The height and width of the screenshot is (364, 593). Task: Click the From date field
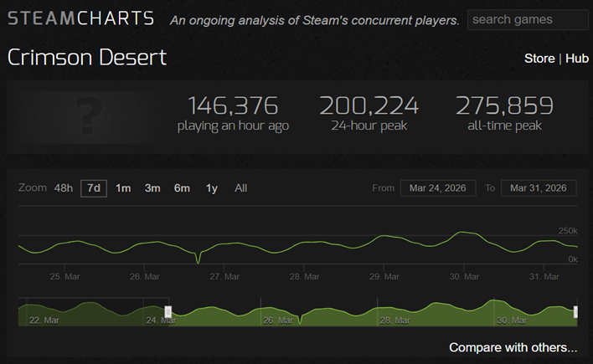[438, 188]
